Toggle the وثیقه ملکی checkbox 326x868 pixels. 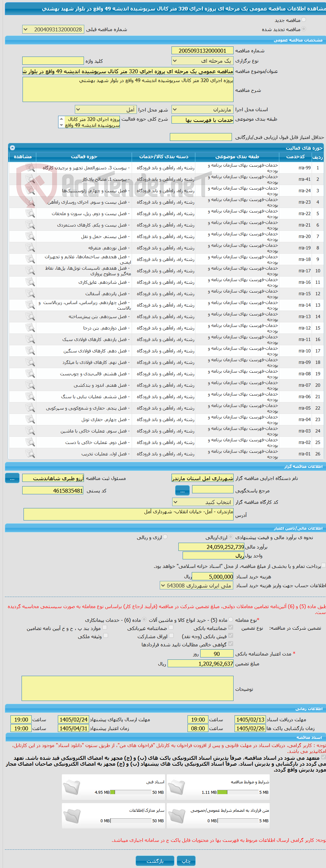pos(105,636)
